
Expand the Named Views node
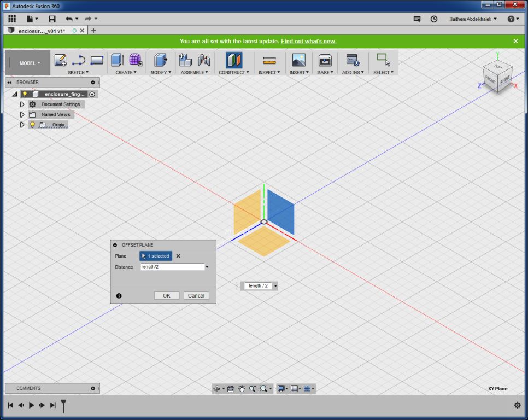pos(22,114)
